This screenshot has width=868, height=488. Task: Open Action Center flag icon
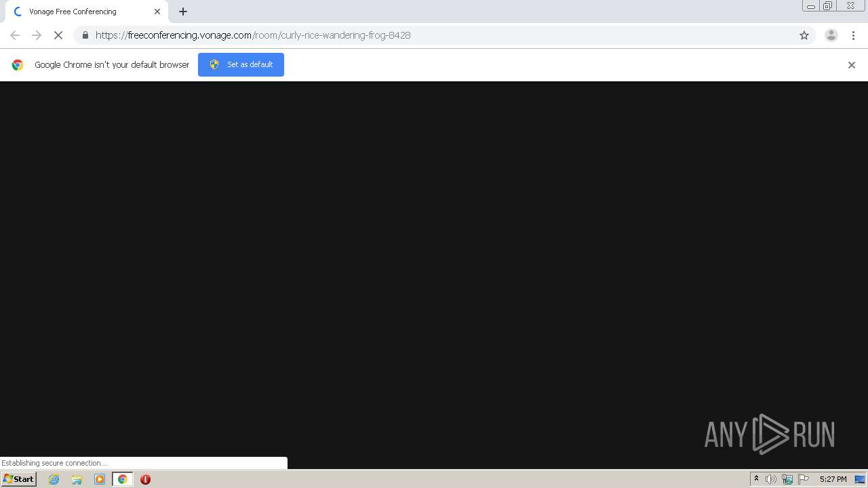pyautogui.click(x=804, y=479)
